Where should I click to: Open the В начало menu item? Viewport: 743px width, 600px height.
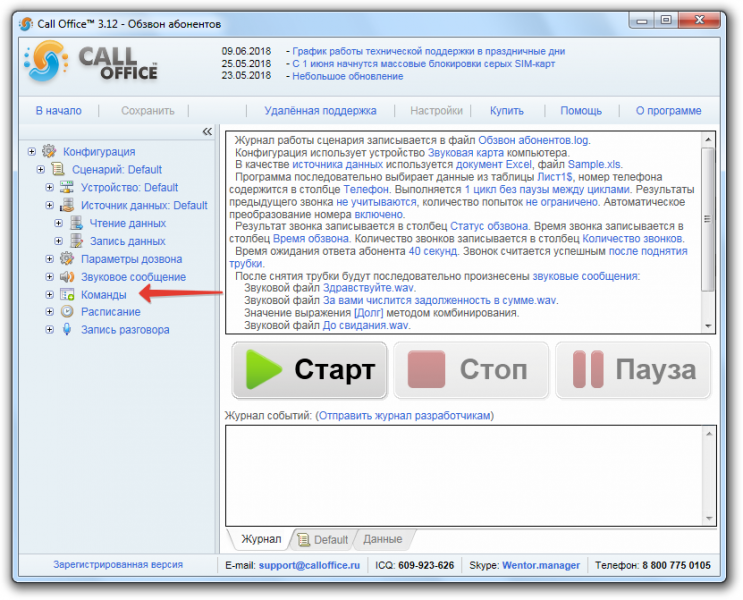tap(59, 111)
